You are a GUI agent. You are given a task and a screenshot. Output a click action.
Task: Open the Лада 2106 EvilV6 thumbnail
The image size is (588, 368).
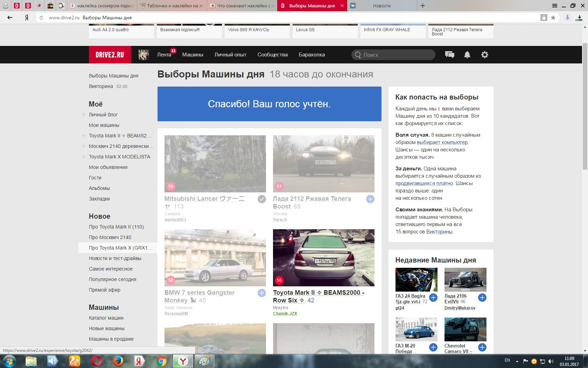pos(465,280)
